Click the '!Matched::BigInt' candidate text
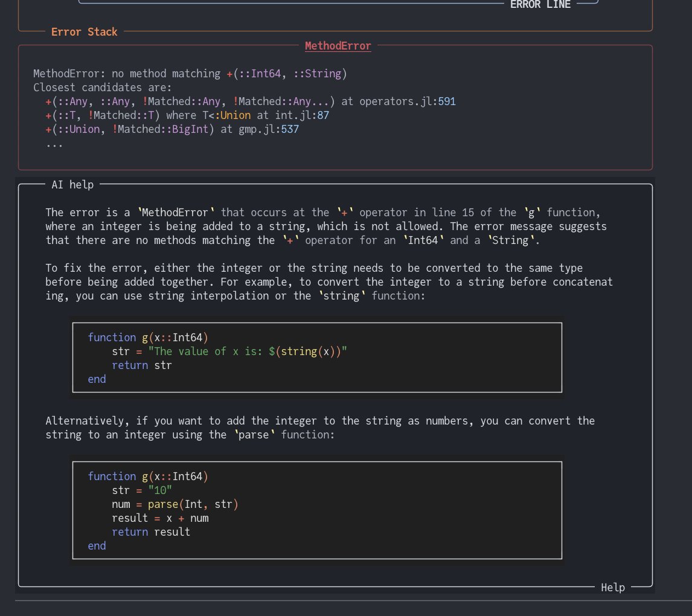692x616 pixels. 163,129
